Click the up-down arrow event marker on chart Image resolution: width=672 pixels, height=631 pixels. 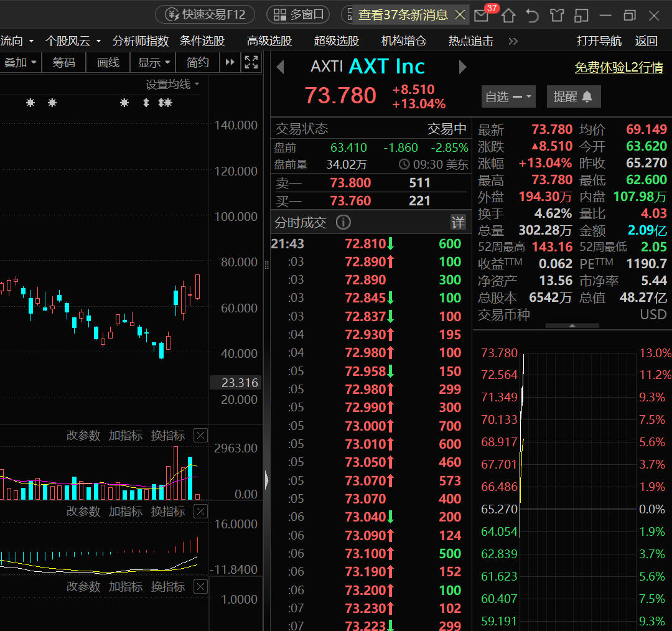146,103
